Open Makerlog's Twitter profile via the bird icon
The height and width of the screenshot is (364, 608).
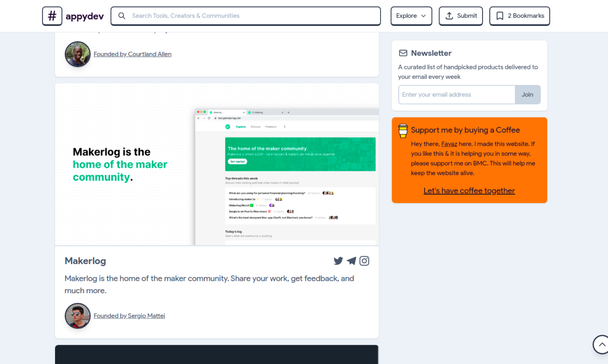coord(338,261)
